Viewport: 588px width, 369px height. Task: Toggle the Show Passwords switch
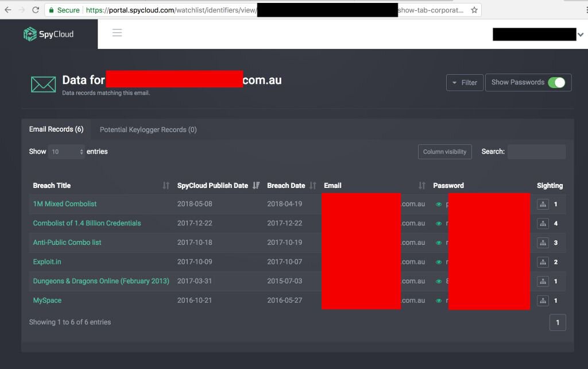click(556, 83)
